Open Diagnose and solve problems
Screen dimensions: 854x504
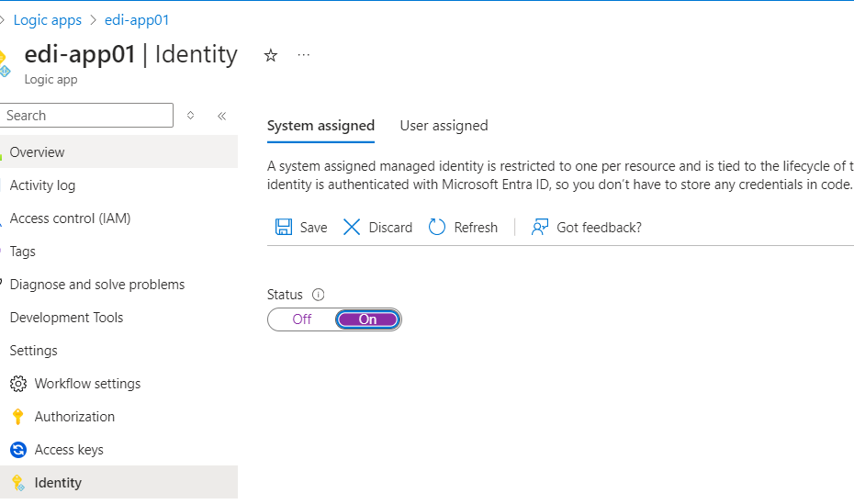118,284
